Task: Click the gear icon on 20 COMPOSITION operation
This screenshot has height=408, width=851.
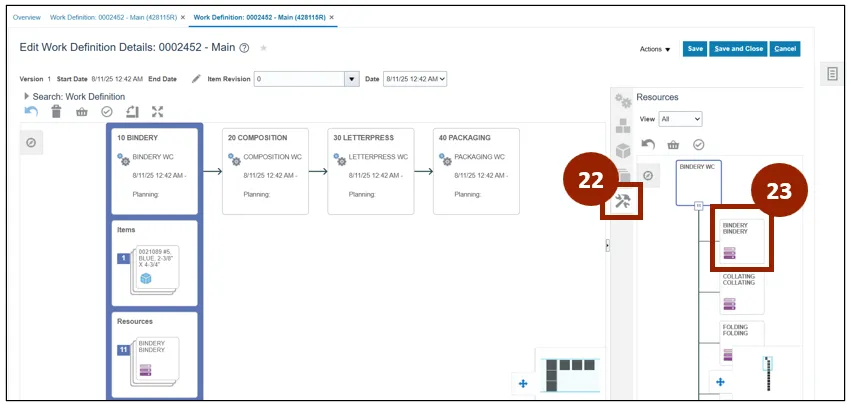Action: 234,159
